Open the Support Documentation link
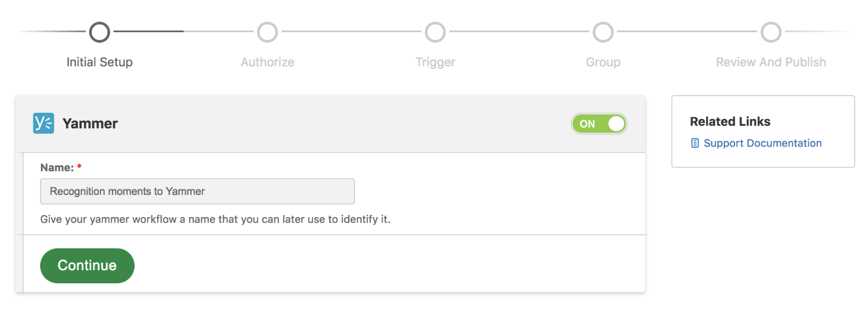Screen dimensions: 868x320 (x=762, y=143)
